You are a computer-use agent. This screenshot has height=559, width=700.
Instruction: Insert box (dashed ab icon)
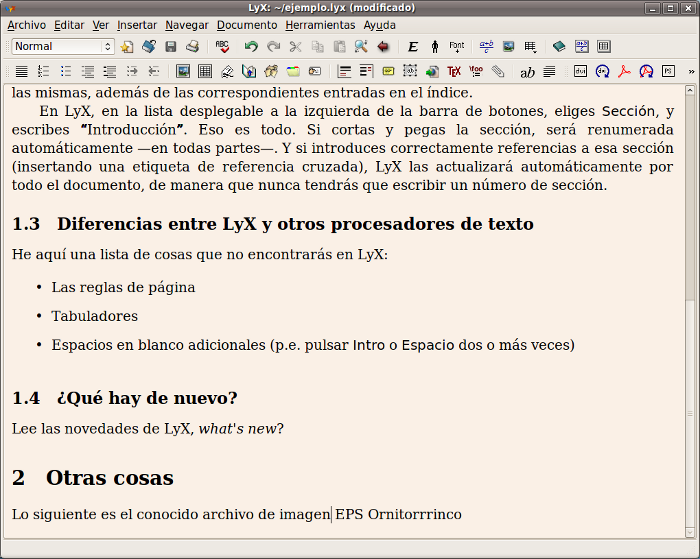(x=410, y=71)
